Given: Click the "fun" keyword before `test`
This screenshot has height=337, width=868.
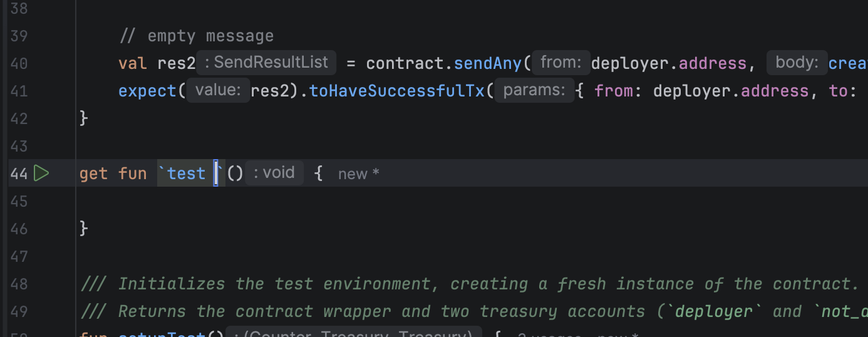Looking at the screenshot, I should click(132, 174).
